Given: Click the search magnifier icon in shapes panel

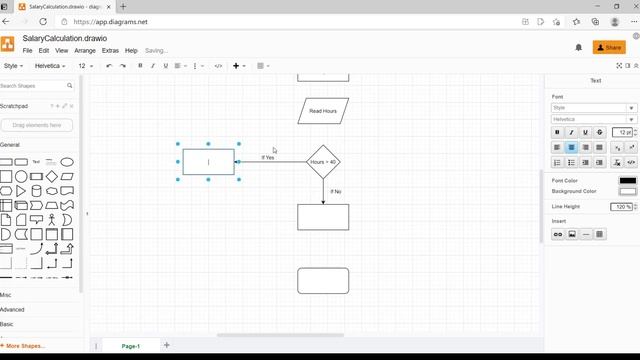Looking at the screenshot, I should point(70,86).
